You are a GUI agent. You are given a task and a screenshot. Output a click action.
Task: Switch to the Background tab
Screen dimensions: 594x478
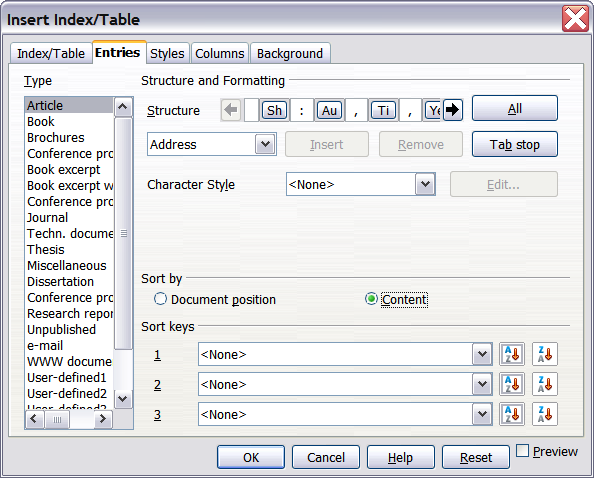(290, 53)
